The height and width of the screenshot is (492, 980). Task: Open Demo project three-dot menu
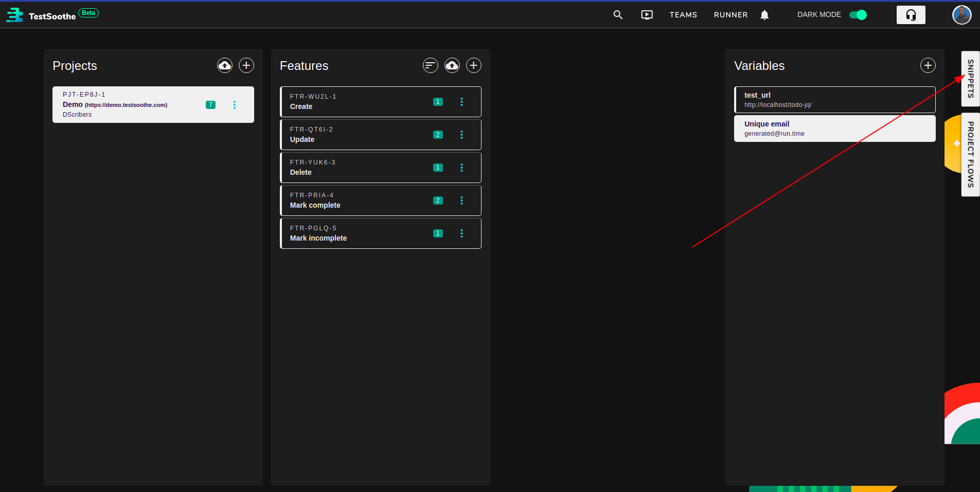235,105
